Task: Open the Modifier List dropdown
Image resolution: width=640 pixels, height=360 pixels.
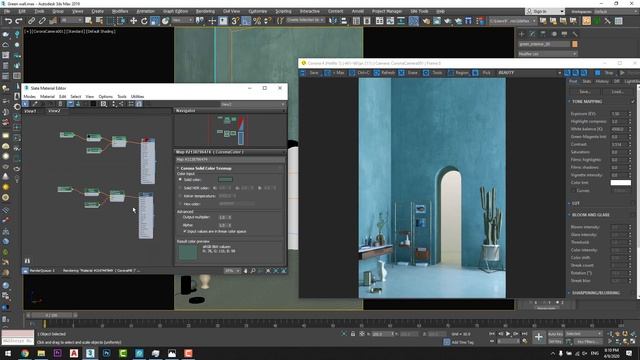Action: click(x=547, y=54)
